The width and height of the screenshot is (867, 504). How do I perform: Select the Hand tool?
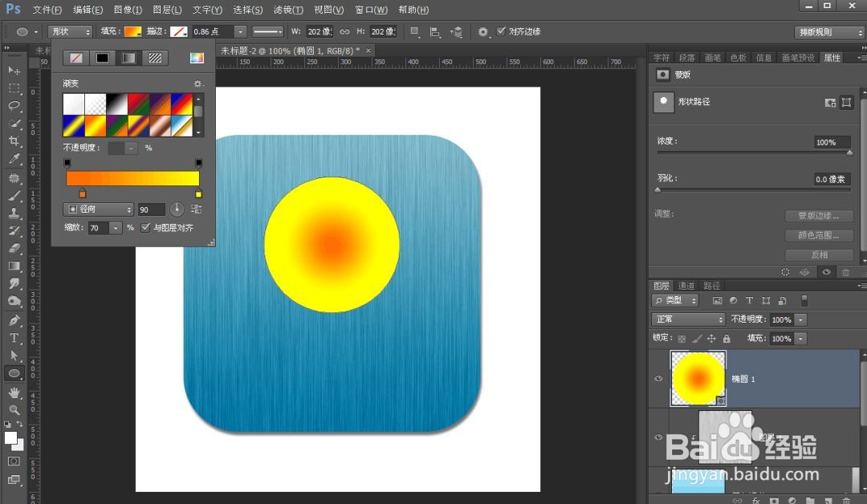pyautogui.click(x=14, y=392)
